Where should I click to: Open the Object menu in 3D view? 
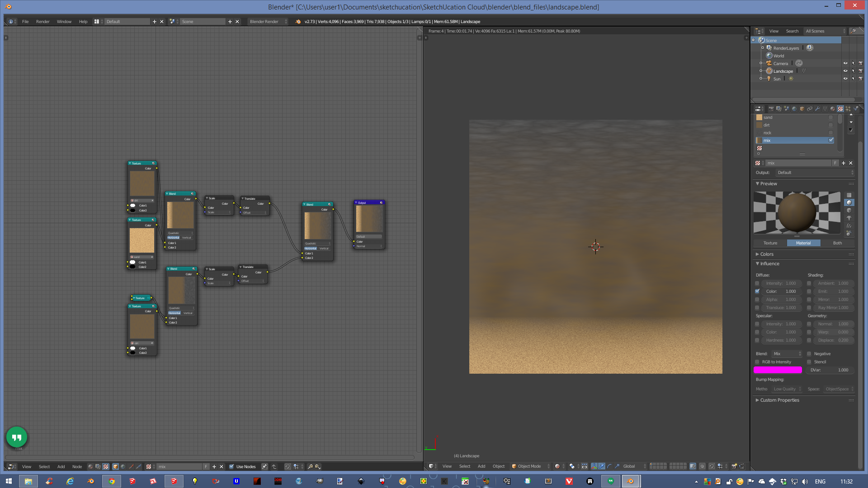coord(499,467)
